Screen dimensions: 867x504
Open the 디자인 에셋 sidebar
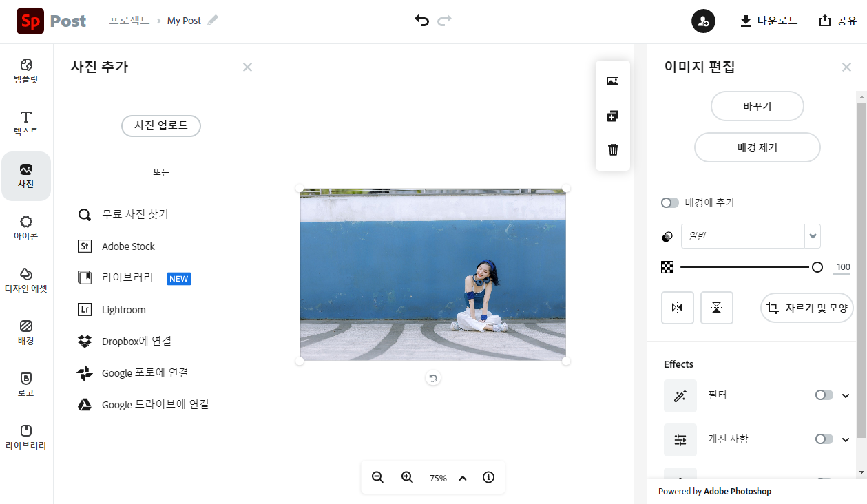pos(26,280)
